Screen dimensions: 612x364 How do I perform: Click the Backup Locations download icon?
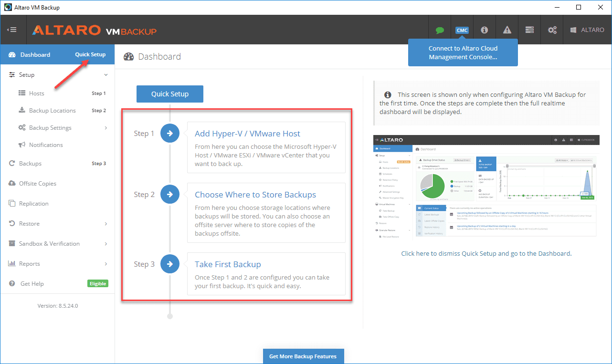point(22,110)
